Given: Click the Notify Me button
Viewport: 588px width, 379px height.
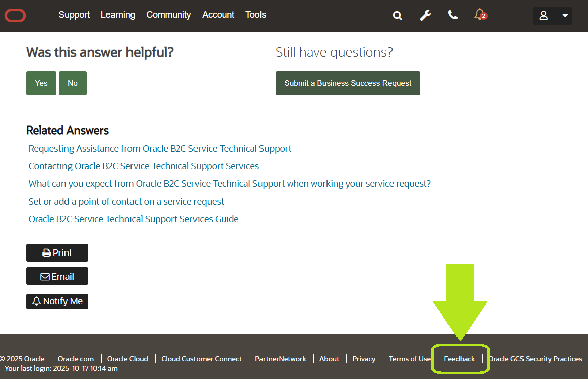Looking at the screenshot, I should (57, 301).
